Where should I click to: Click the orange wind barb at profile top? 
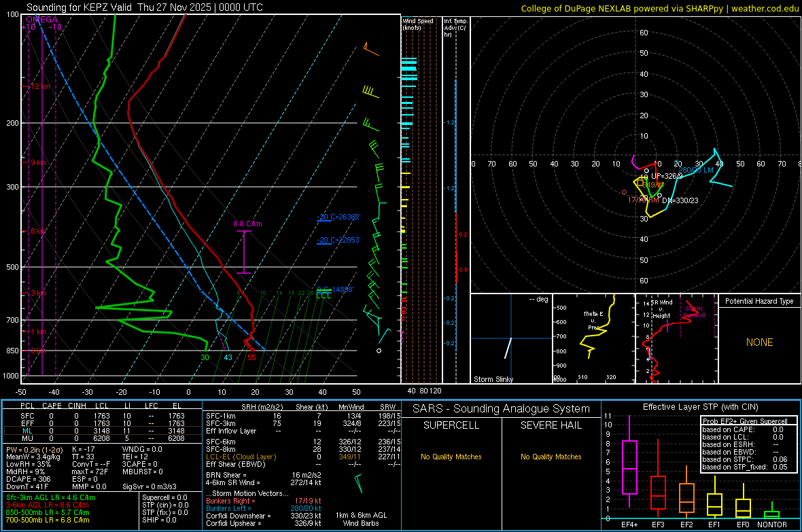[x=371, y=50]
